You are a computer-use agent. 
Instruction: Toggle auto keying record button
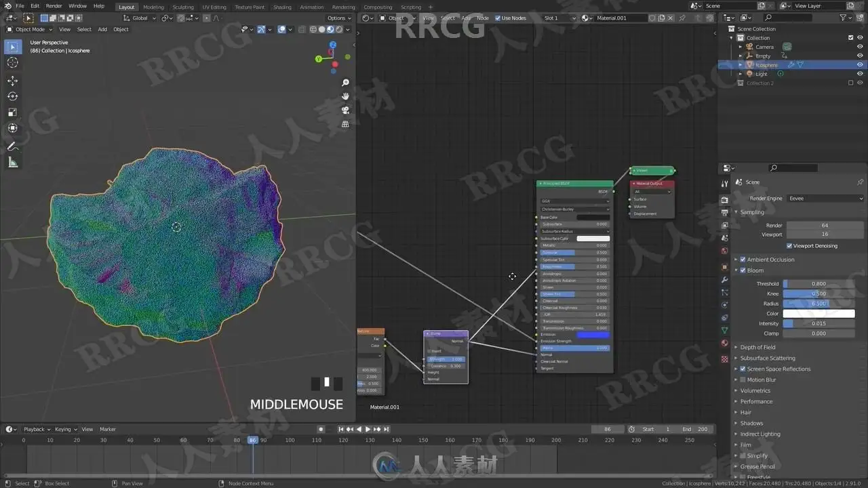click(321, 429)
